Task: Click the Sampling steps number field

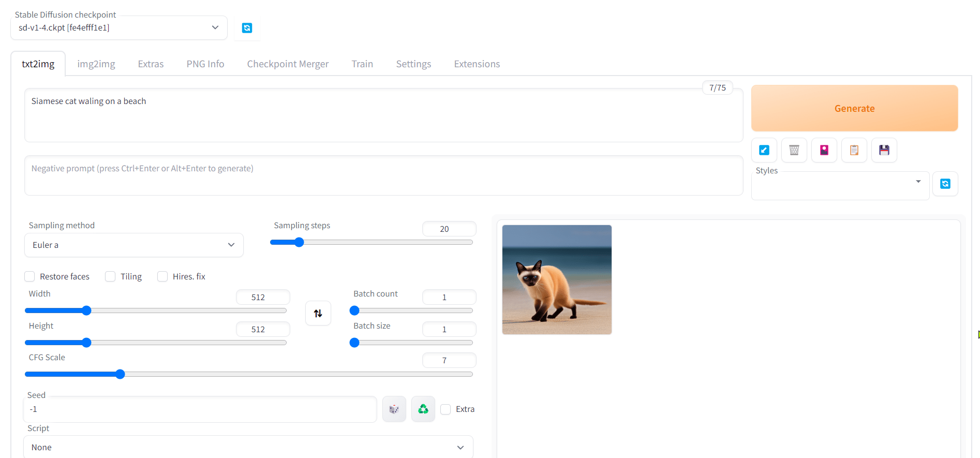Action: (x=449, y=229)
